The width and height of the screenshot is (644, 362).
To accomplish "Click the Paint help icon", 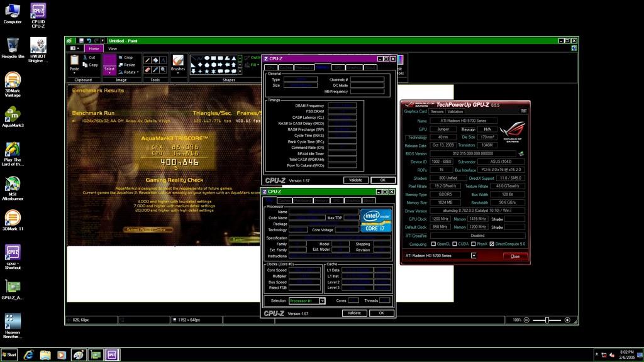I will click(x=574, y=48).
